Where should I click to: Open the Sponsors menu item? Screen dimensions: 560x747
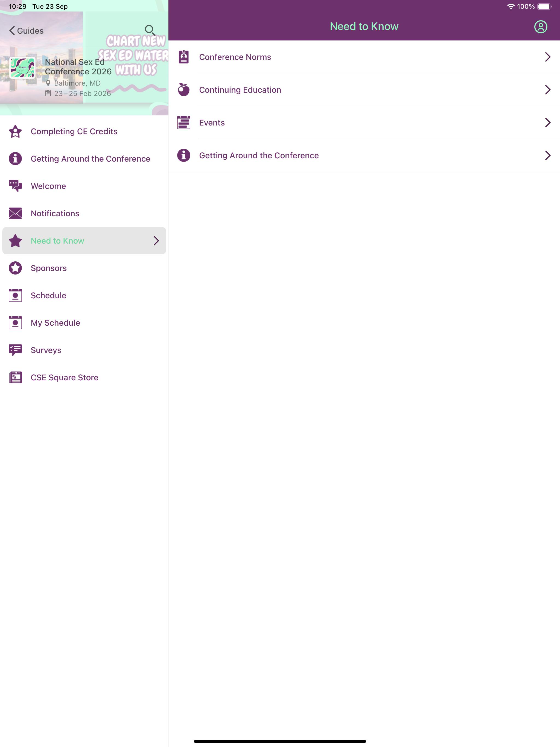84,268
